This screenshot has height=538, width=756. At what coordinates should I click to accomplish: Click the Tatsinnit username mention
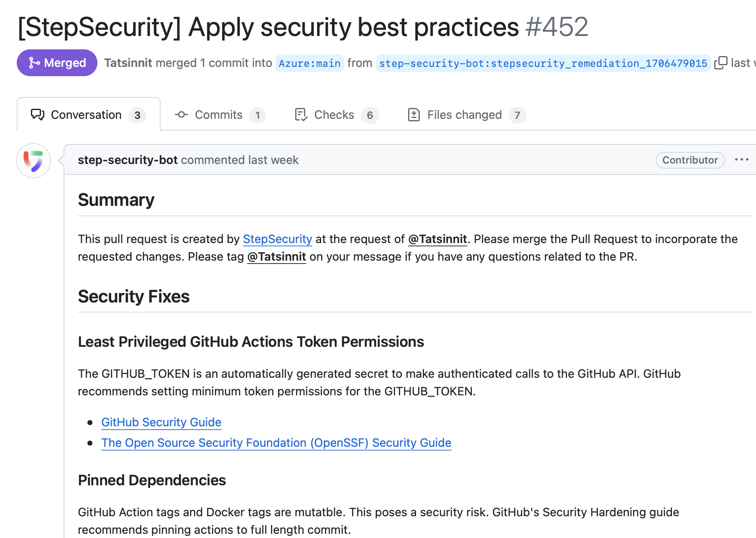click(437, 239)
